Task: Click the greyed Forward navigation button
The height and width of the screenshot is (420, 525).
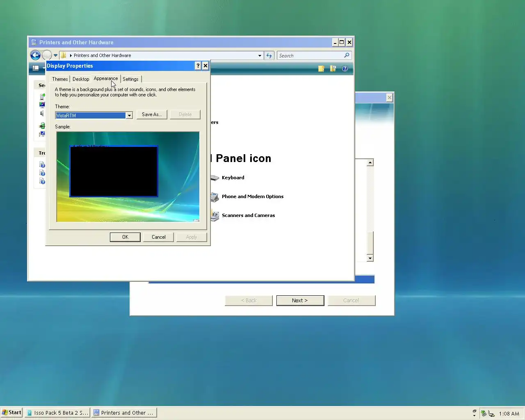Action: [47, 55]
